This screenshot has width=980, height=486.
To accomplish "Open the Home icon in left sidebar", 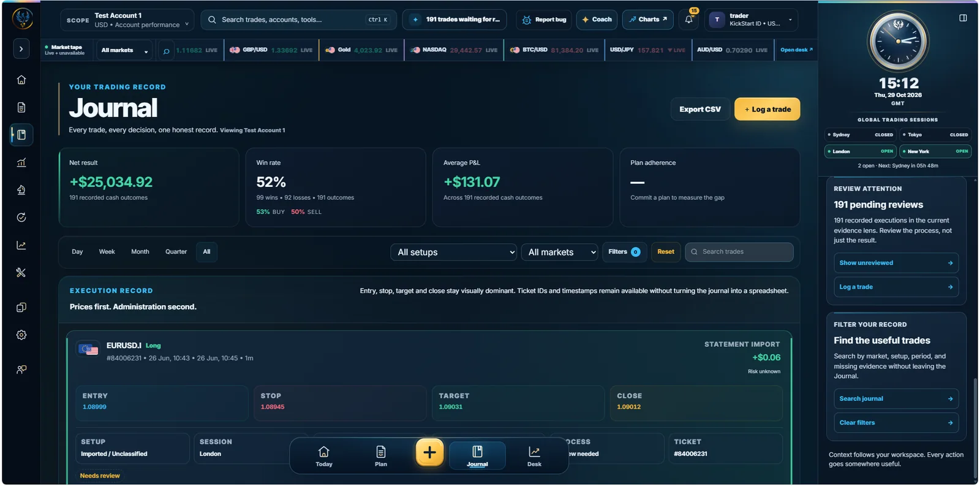I will 21,80.
